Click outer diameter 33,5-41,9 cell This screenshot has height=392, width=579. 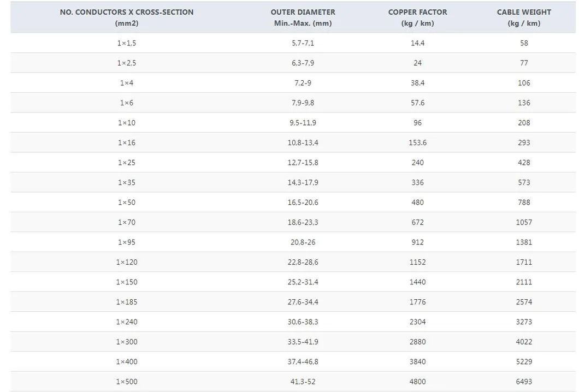[x=303, y=342]
